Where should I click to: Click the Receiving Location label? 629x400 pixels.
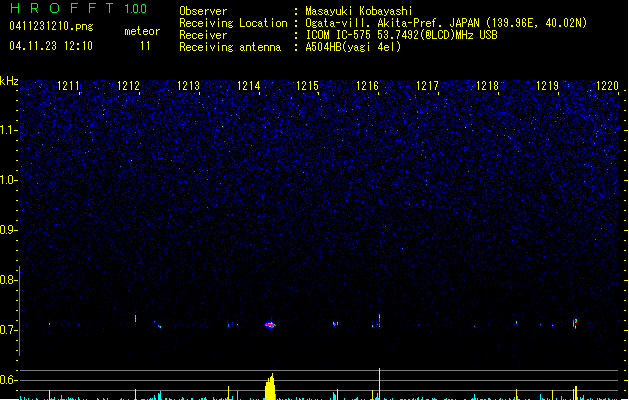point(233,23)
